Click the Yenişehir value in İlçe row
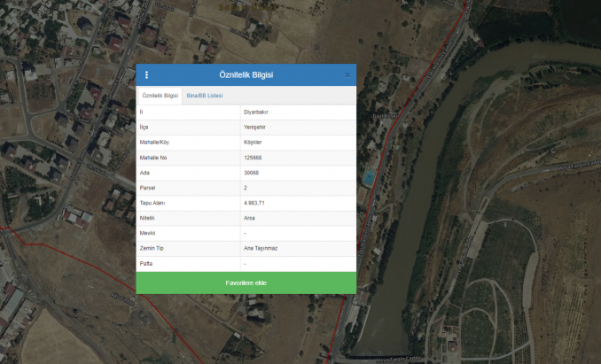The height and width of the screenshot is (364, 601). [x=255, y=128]
